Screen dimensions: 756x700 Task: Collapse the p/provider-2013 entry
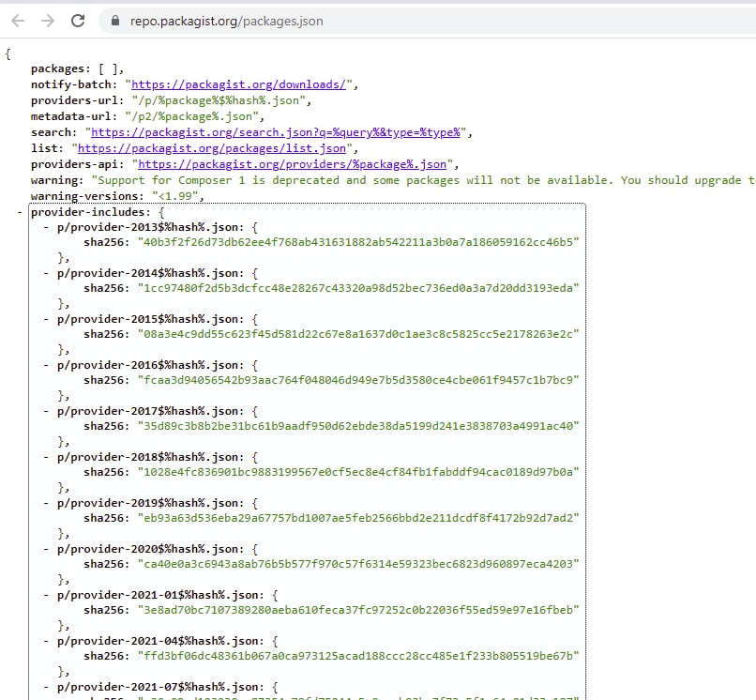[x=46, y=227]
